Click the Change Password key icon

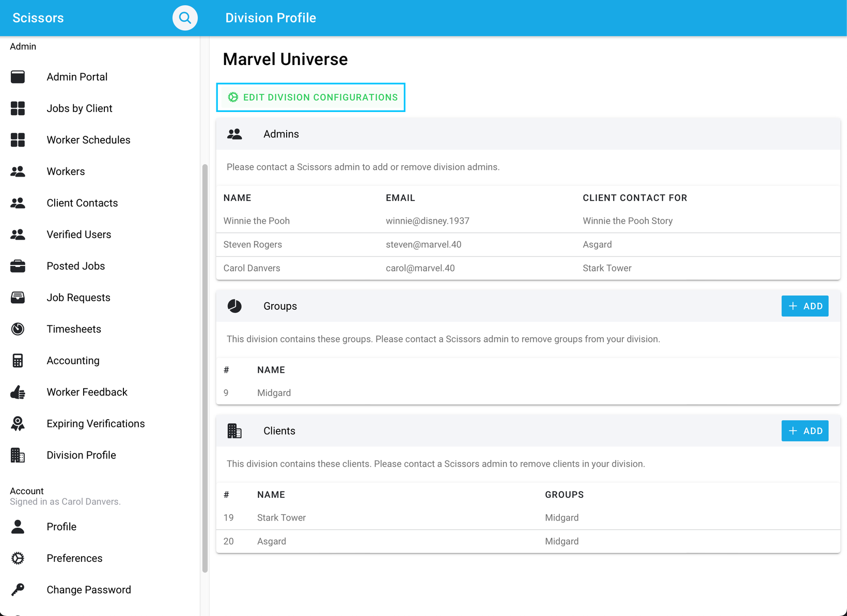[x=18, y=590]
